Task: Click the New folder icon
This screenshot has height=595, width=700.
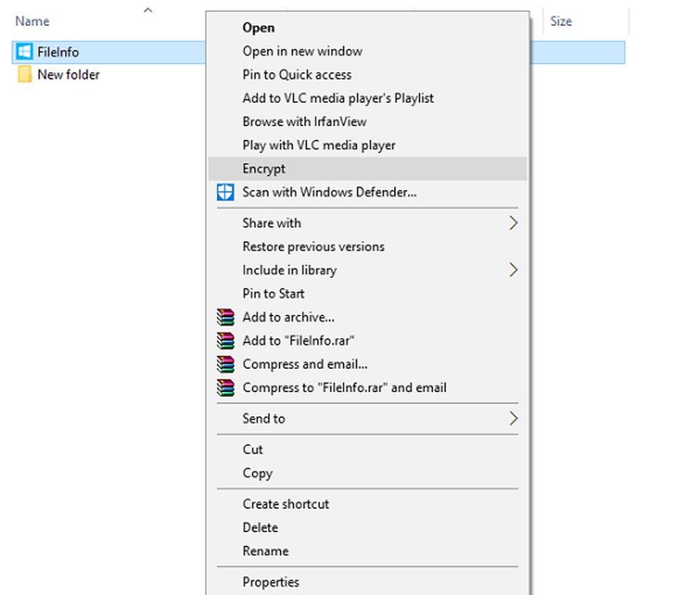Action: click(24, 74)
